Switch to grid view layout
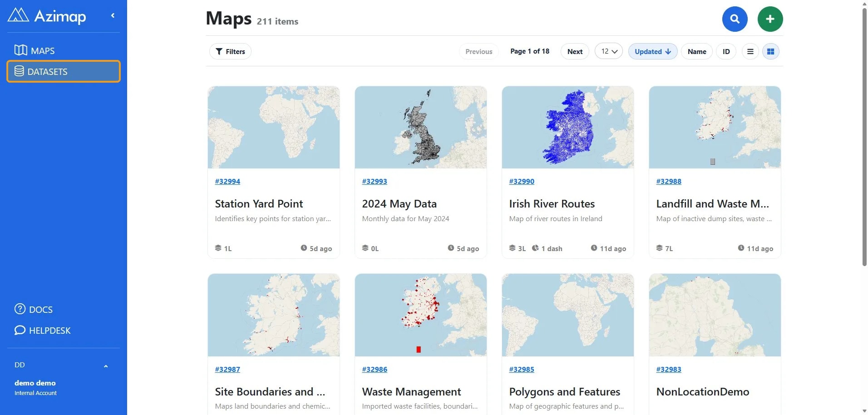868x415 pixels. click(x=770, y=52)
